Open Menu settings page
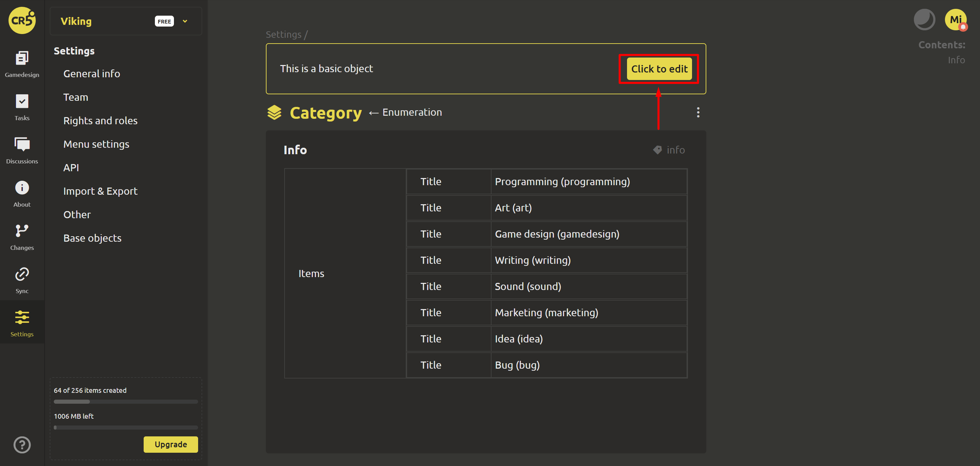 pos(96,144)
